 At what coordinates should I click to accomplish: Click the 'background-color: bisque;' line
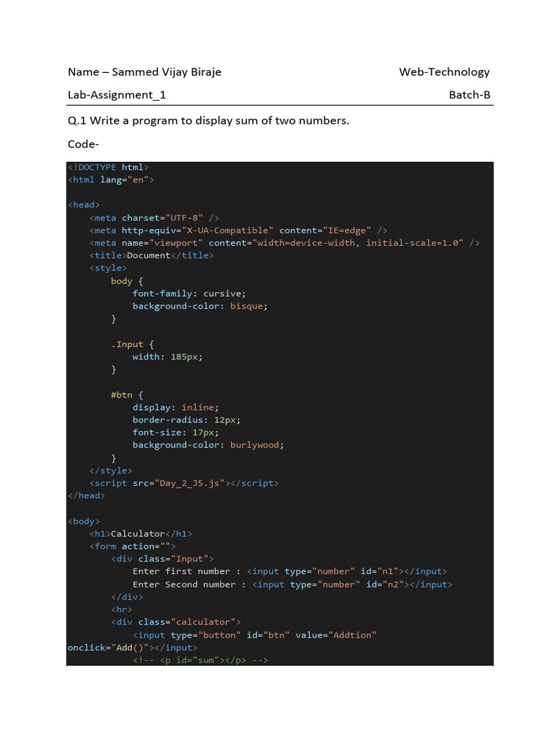[x=200, y=306]
